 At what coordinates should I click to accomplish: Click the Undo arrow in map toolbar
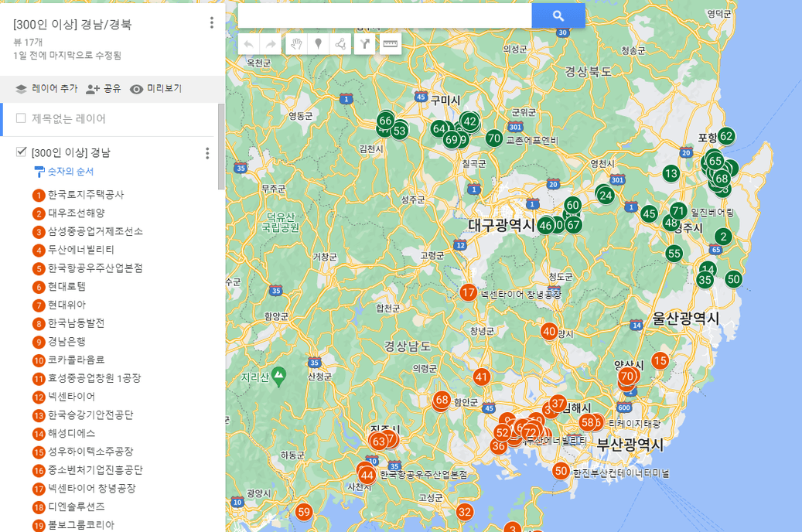[x=248, y=44]
